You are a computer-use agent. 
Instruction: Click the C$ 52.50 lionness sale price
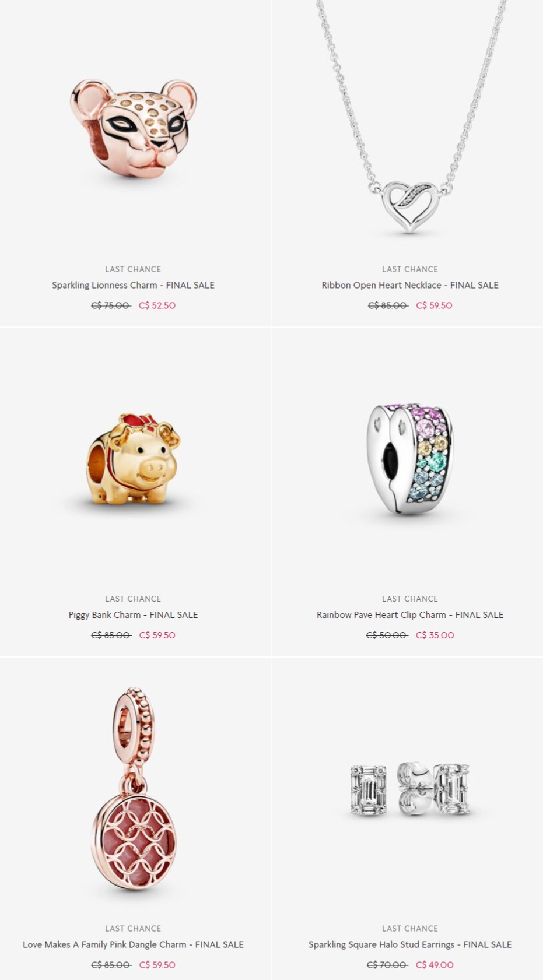click(157, 305)
